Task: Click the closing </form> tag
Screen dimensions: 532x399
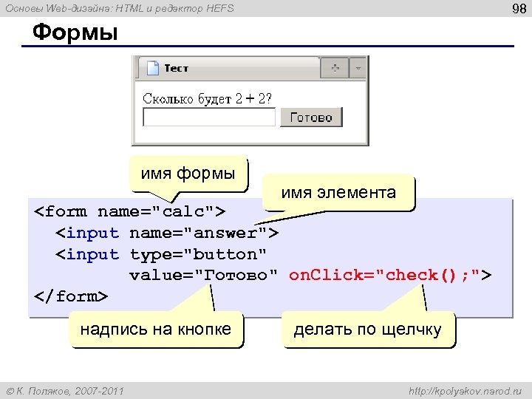Action: (x=71, y=296)
